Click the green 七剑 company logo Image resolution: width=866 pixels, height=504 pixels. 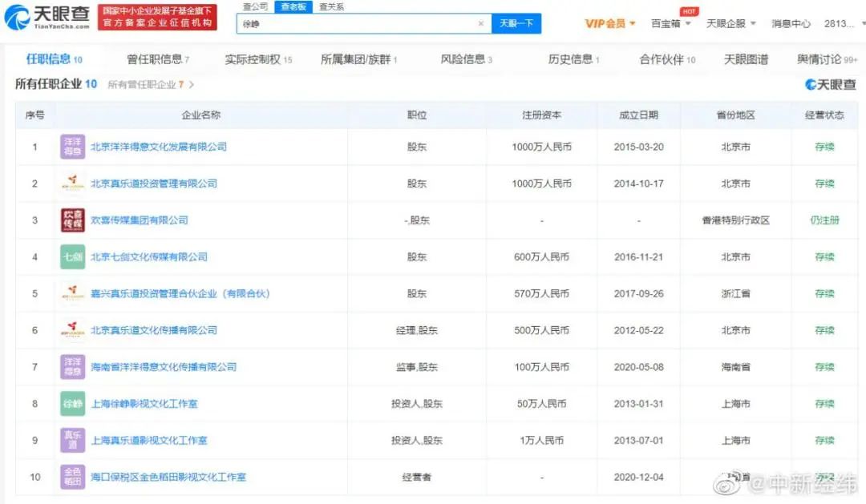pyautogui.click(x=72, y=256)
